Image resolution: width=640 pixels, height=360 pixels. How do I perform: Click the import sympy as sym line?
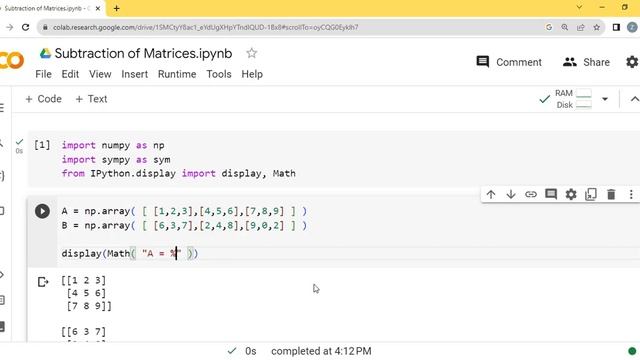click(x=116, y=160)
